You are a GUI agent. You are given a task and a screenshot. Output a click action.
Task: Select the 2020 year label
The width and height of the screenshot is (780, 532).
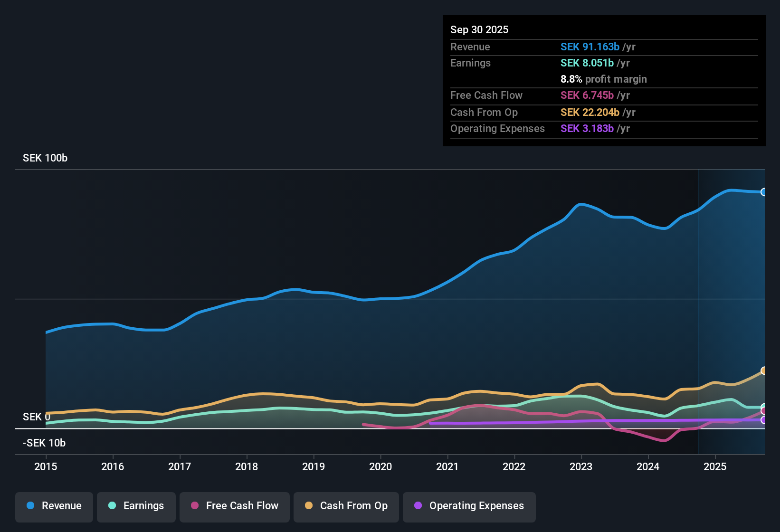(x=380, y=467)
